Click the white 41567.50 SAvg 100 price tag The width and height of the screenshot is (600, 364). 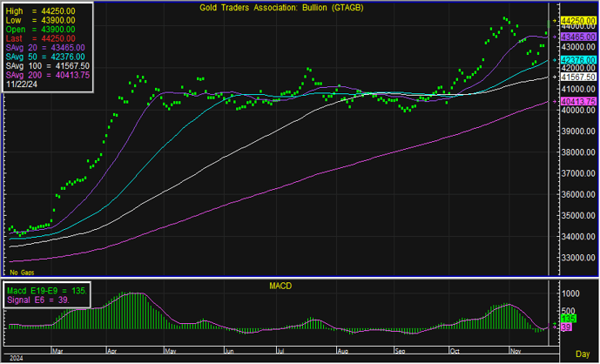577,77
